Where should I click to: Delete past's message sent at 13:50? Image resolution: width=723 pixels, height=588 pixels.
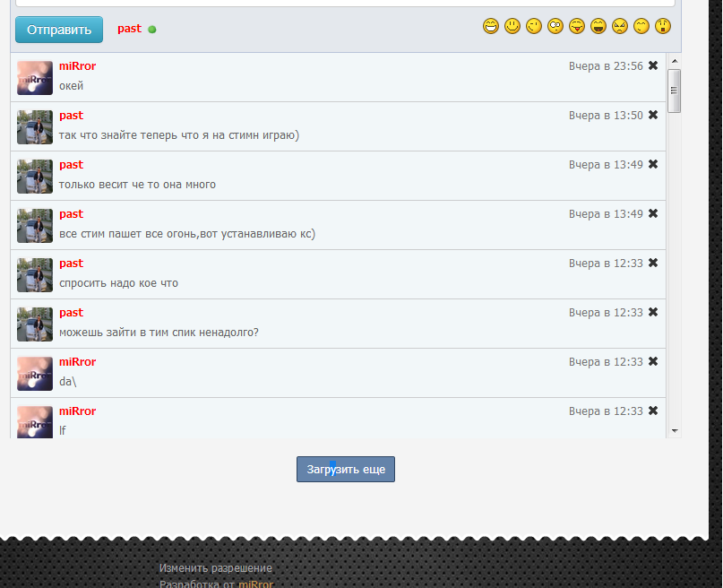[653, 115]
